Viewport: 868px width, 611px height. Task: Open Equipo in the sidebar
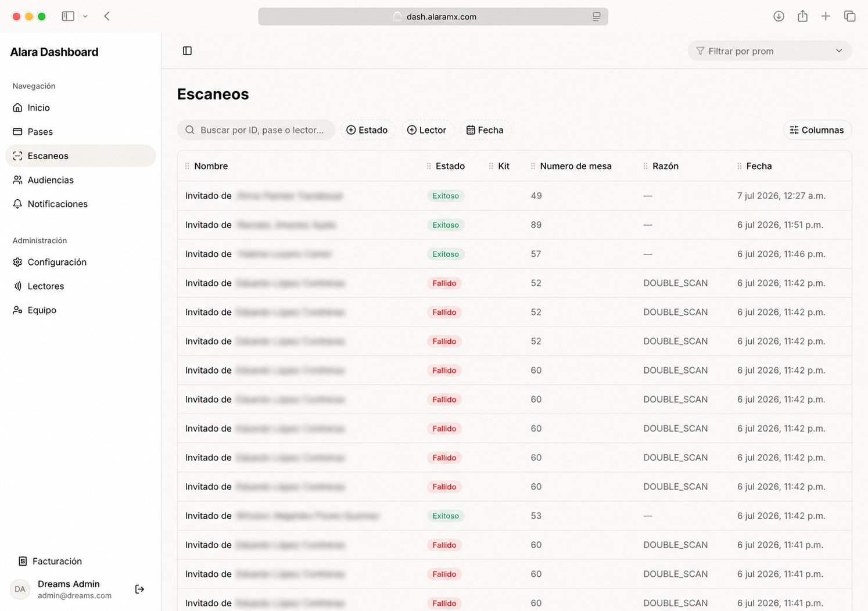pyautogui.click(x=81, y=310)
